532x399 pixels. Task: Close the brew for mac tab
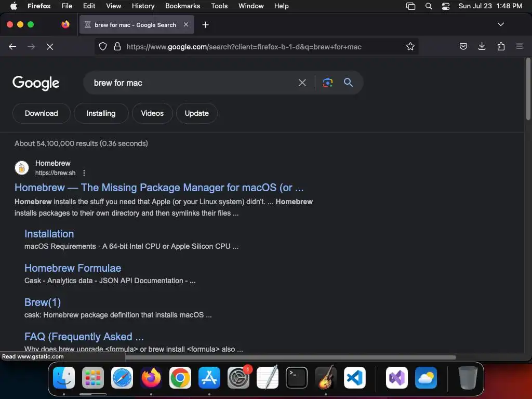pyautogui.click(x=186, y=24)
